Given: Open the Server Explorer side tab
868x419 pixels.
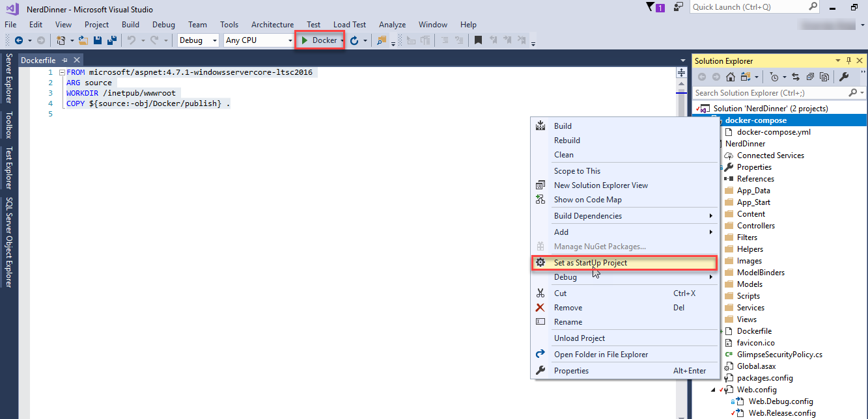Looking at the screenshot, I should [x=9, y=79].
